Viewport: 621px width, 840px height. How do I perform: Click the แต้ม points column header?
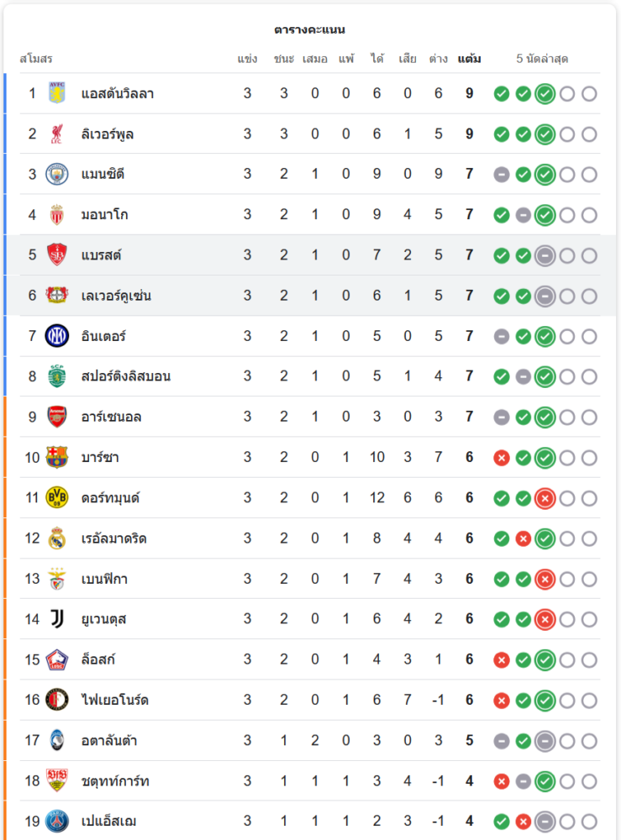(470, 59)
